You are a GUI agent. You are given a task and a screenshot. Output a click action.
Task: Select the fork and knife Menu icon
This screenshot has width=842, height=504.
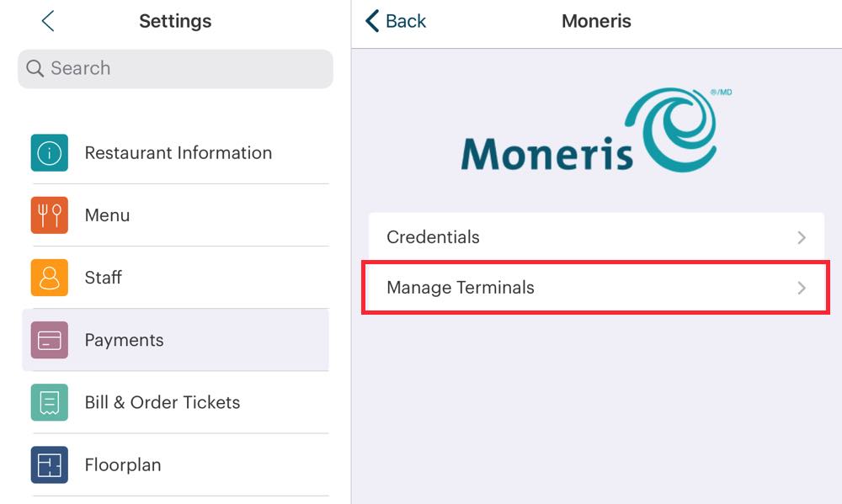[x=49, y=215]
